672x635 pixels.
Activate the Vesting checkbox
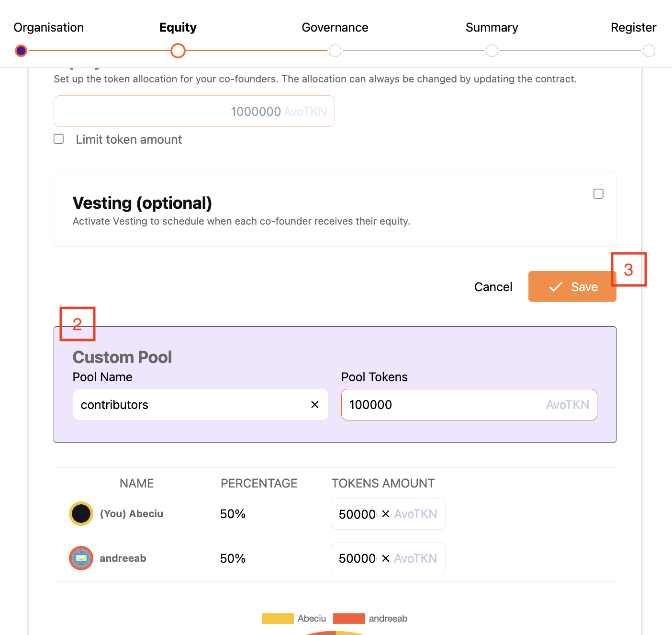click(598, 193)
